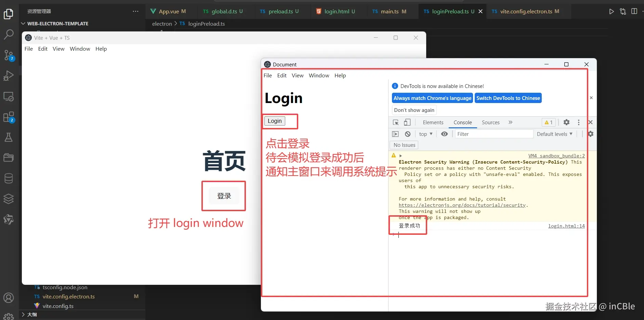The height and width of the screenshot is (320, 644).
Task: Open the Sources tab in DevTools
Action: click(490, 123)
